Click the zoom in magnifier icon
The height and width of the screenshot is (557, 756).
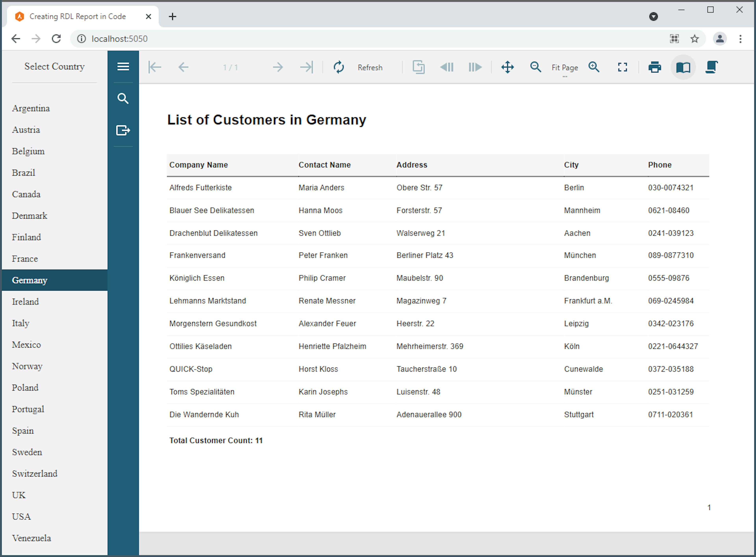[x=594, y=67]
